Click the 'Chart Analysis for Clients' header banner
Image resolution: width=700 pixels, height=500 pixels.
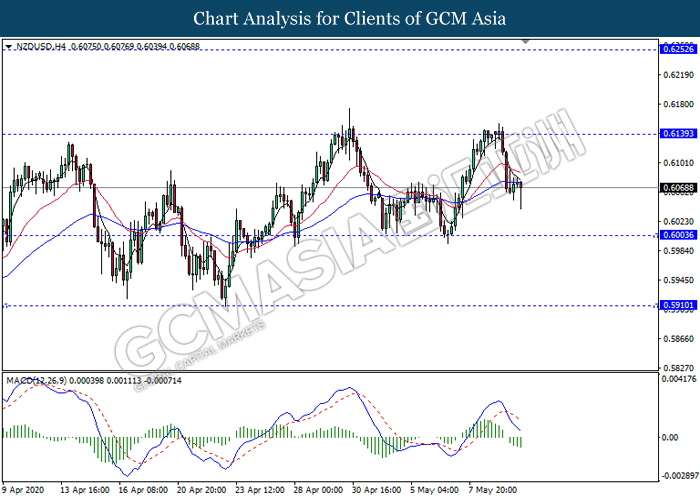[350, 18]
